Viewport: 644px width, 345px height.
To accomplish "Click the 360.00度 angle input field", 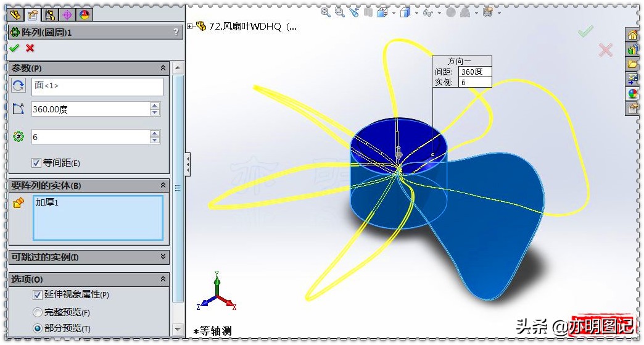I will tap(91, 109).
